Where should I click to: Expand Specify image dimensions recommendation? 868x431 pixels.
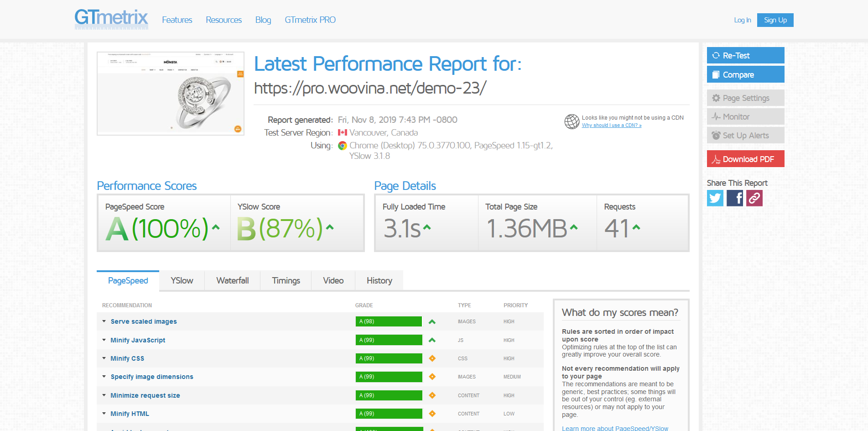coord(104,377)
